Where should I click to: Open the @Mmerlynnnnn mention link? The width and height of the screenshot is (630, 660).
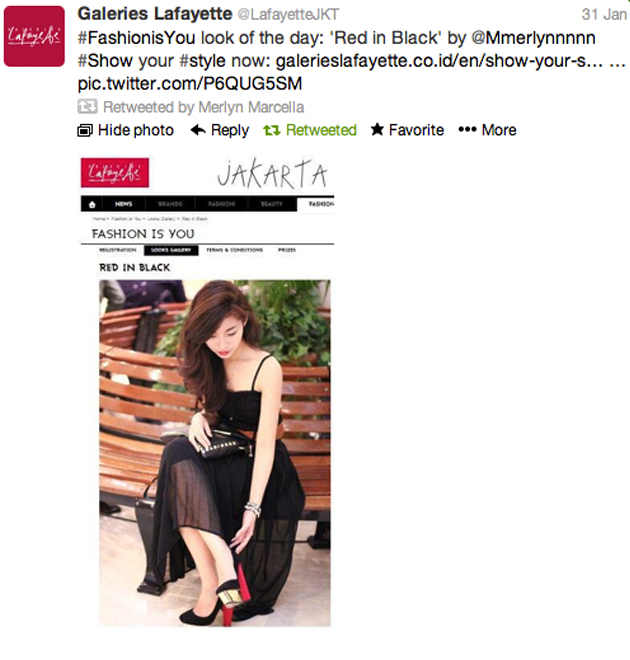533,38
